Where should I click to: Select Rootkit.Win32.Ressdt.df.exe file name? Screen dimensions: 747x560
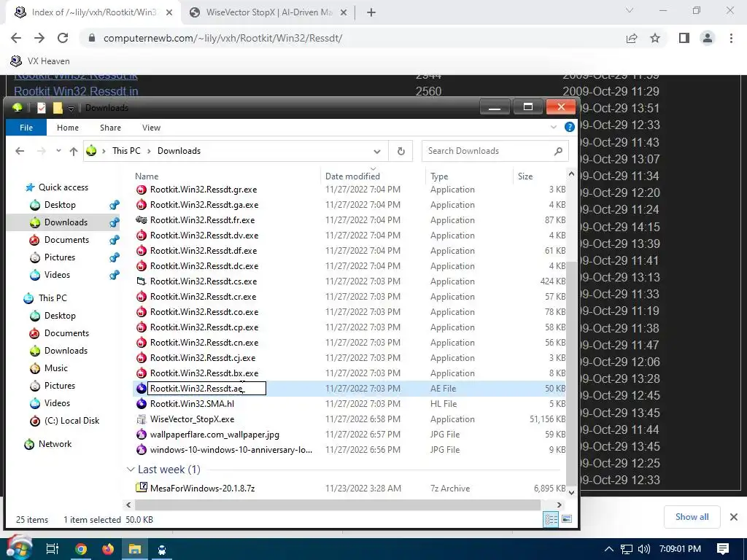204,251
